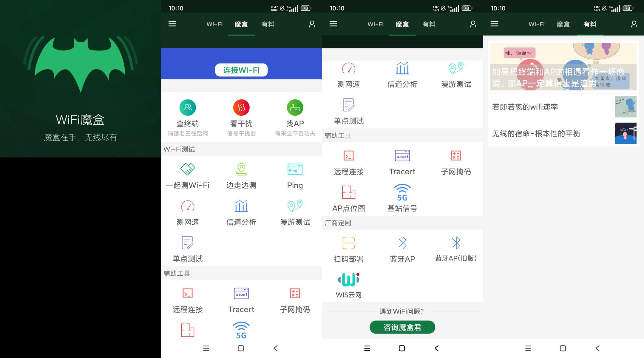The height and width of the screenshot is (358, 644).
Task: Select 蓝牙AP(旧版) bluetooth icon
Action: pyautogui.click(x=456, y=243)
